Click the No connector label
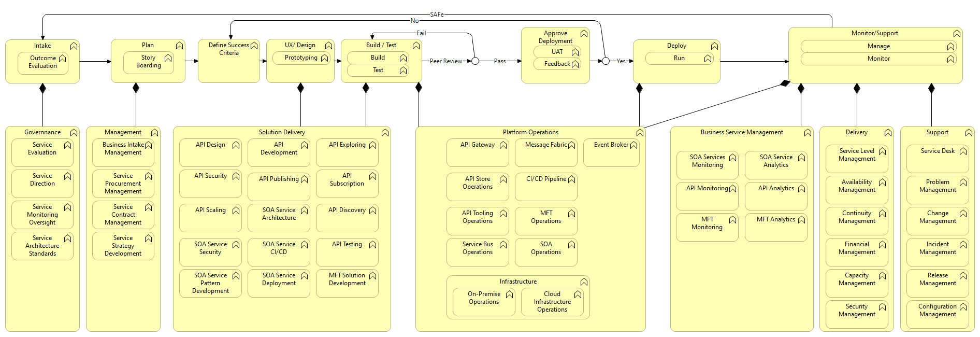The height and width of the screenshot is (337, 980). click(414, 21)
